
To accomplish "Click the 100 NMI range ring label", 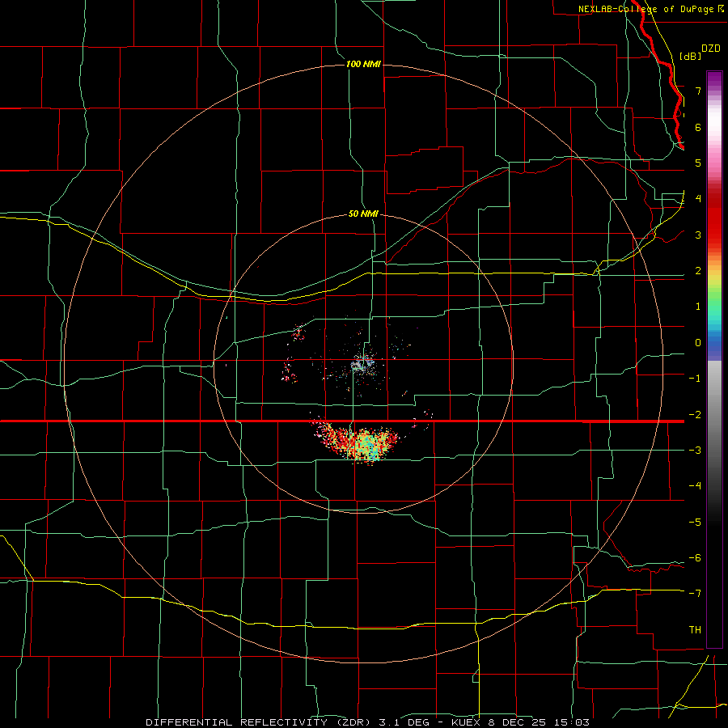I will (363, 64).
